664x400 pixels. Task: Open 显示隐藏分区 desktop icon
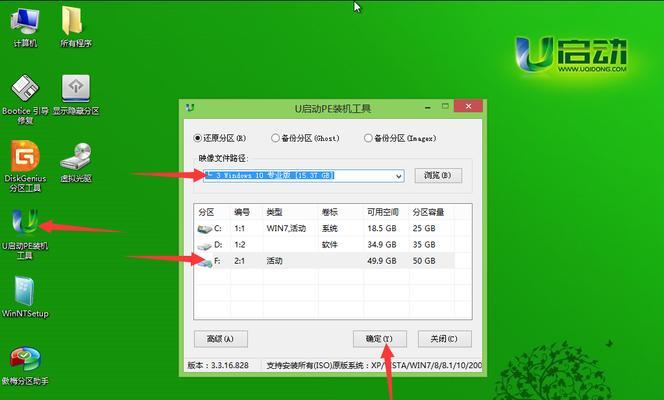[76, 95]
